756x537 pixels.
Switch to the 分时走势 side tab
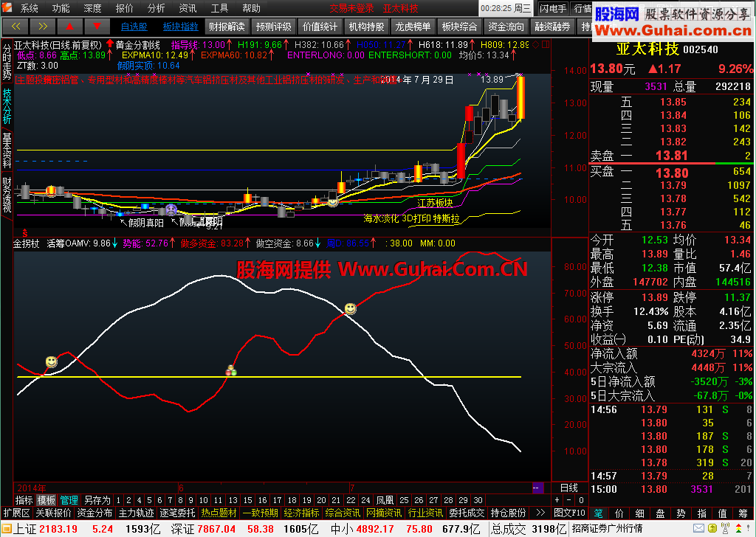tap(7, 62)
